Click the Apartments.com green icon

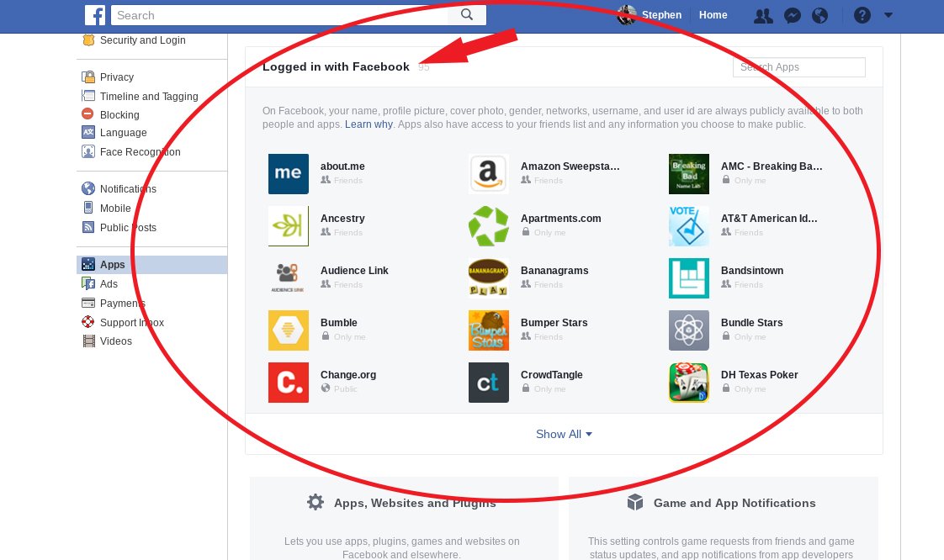coord(489,226)
